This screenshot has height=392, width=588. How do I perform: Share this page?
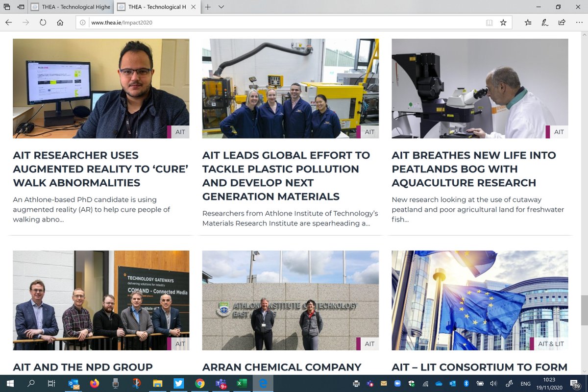pos(562,22)
